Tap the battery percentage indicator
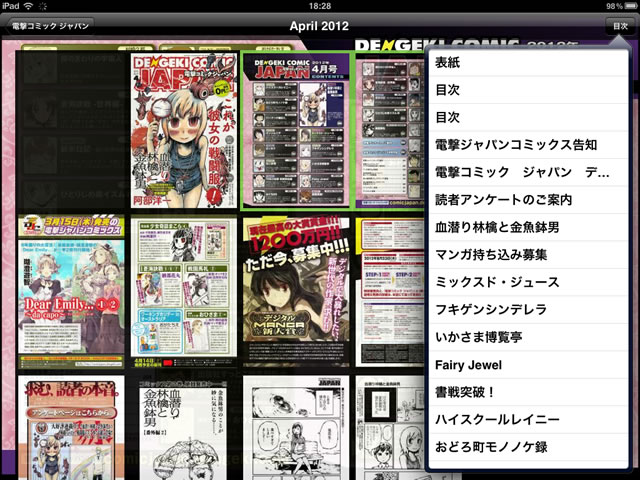The width and height of the screenshot is (640, 480). point(614,6)
